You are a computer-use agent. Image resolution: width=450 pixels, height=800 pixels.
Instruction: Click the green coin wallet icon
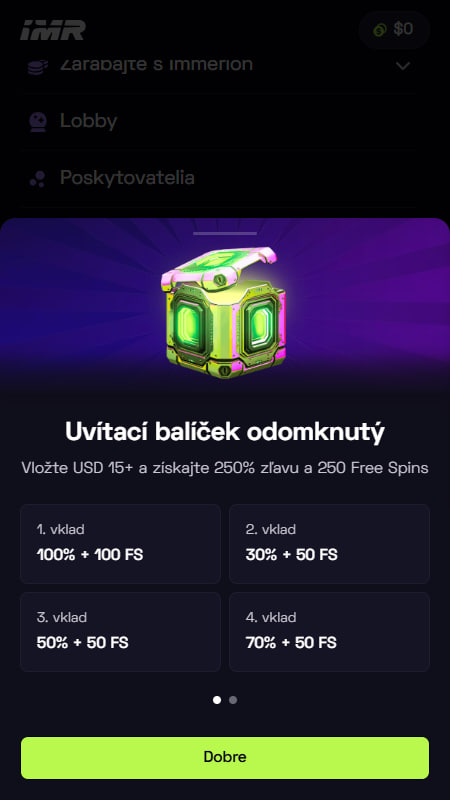(380, 30)
